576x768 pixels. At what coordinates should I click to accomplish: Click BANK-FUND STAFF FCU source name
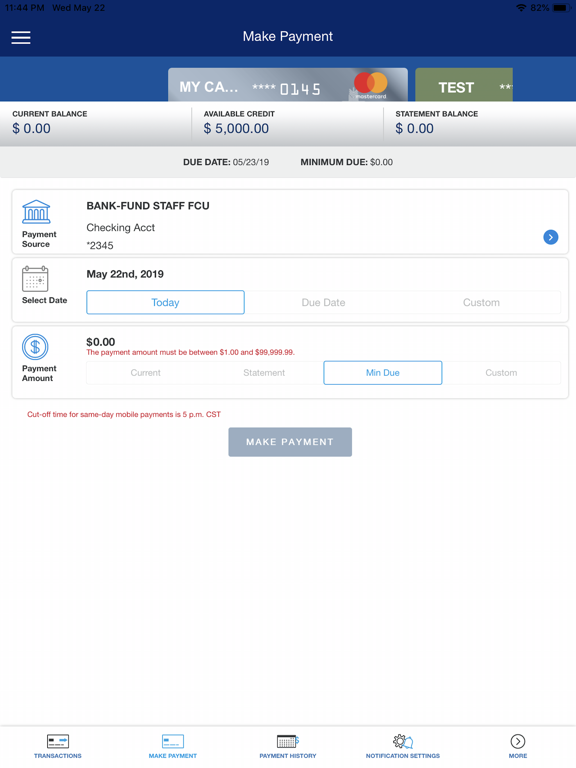click(148, 206)
